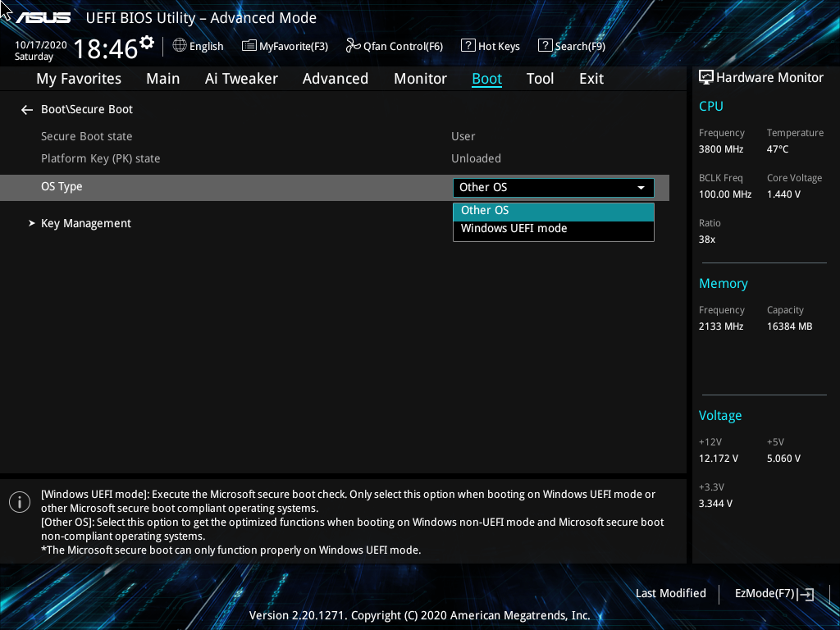Open Qfan Control fan icon

(353, 46)
